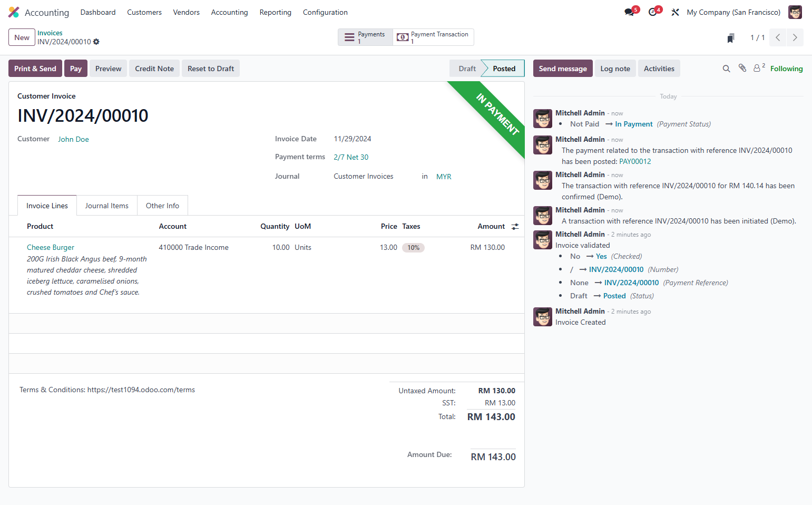Click the gear icon next to INV/2024/00010 breadcrumb
The width and height of the screenshot is (812, 505).
pyautogui.click(x=96, y=42)
